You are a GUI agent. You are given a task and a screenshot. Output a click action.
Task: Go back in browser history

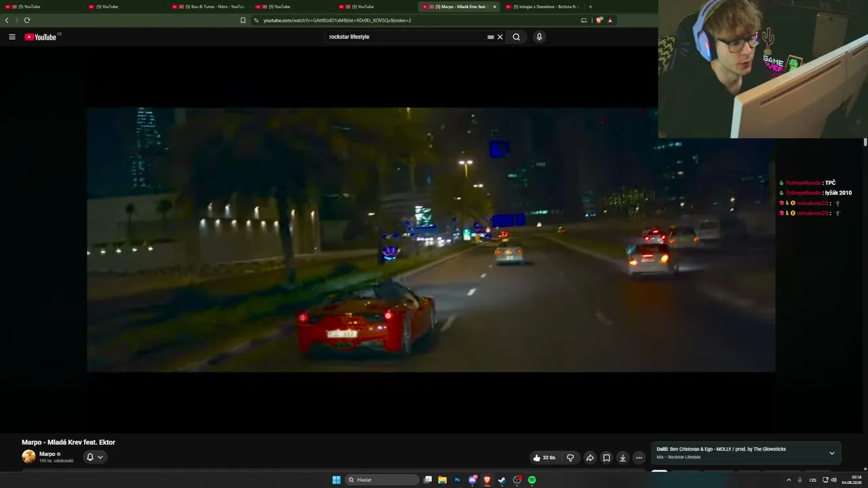tap(7, 20)
